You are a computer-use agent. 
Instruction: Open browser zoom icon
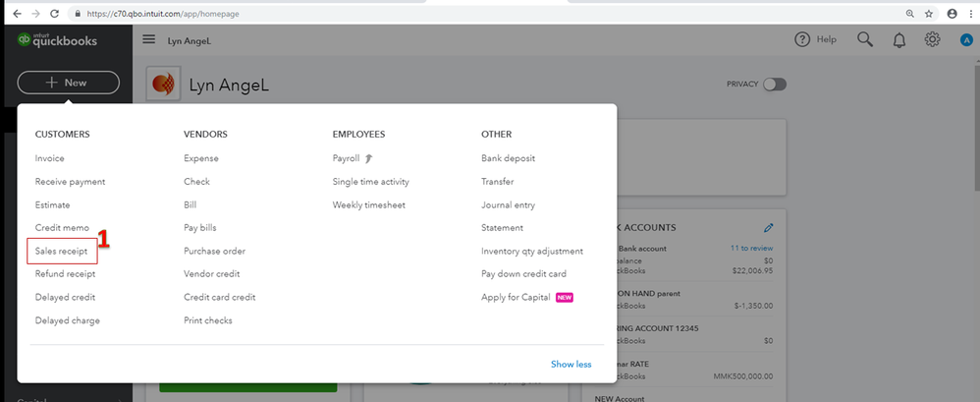910,13
